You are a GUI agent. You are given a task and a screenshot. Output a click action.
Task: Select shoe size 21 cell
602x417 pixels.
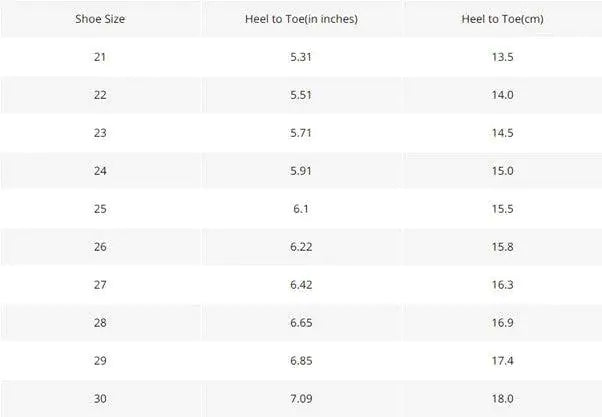tap(99, 57)
